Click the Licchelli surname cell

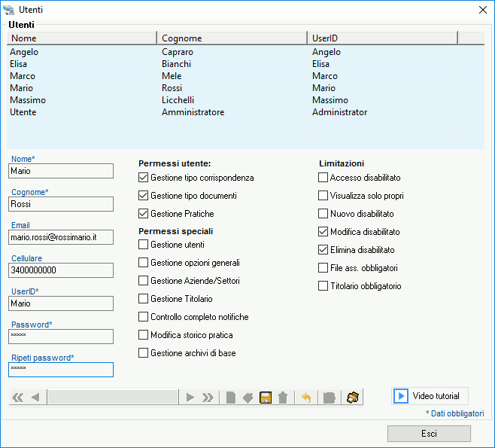[x=178, y=100]
